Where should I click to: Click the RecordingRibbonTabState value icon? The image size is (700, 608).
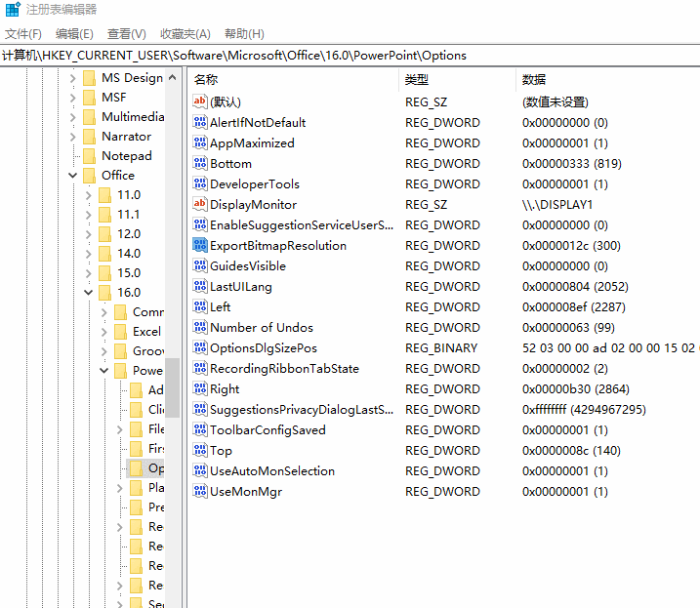tap(200, 368)
